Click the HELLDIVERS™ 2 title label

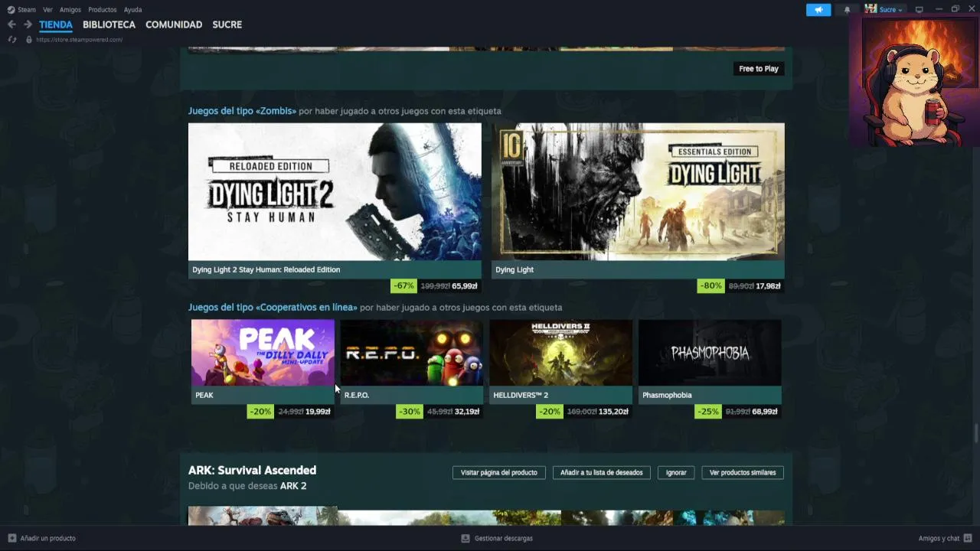[x=521, y=395]
